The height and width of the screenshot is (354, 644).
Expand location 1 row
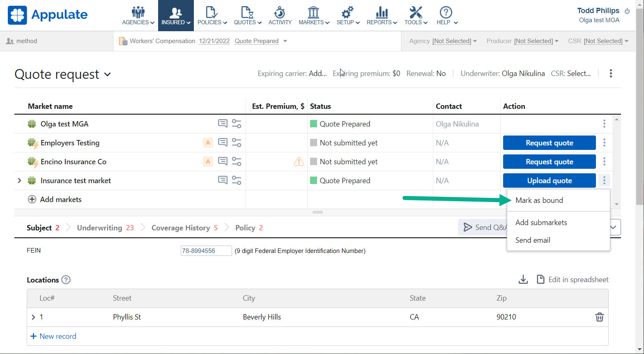(33, 317)
